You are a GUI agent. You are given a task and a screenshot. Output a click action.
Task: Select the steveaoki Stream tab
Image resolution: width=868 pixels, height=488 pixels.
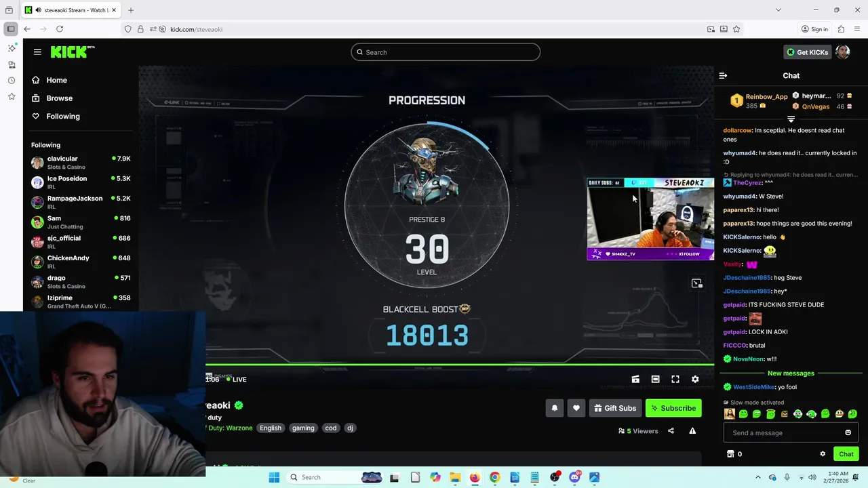click(70, 10)
